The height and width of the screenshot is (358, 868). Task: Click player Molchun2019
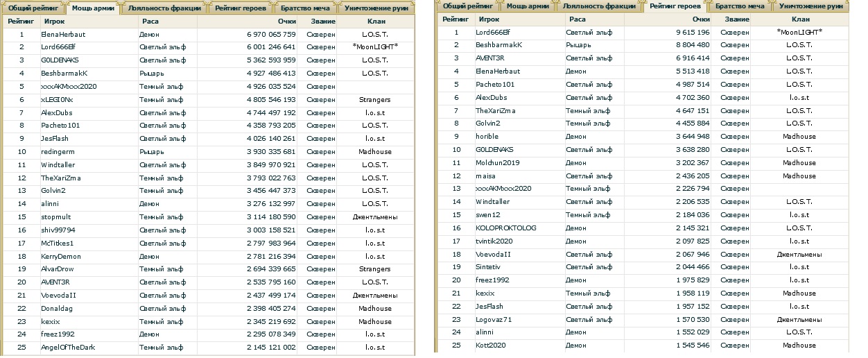pyautogui.click(x=498, y=162)
